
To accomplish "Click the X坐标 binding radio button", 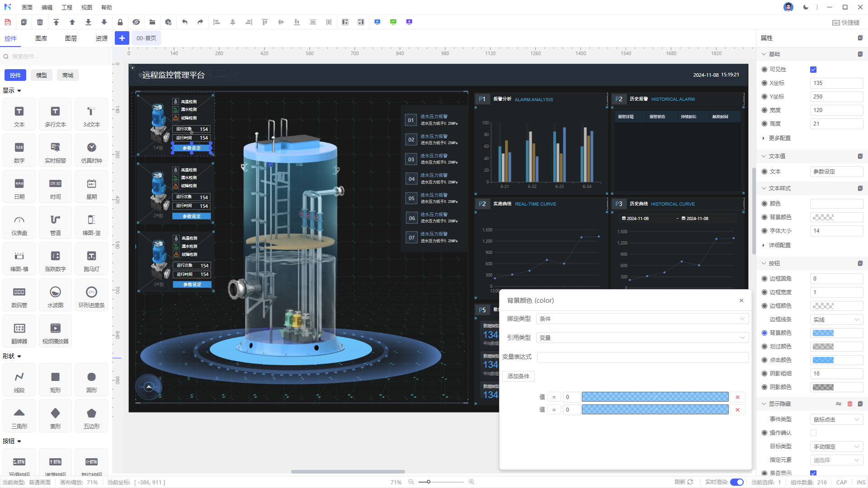I will (x=764, y=83).
